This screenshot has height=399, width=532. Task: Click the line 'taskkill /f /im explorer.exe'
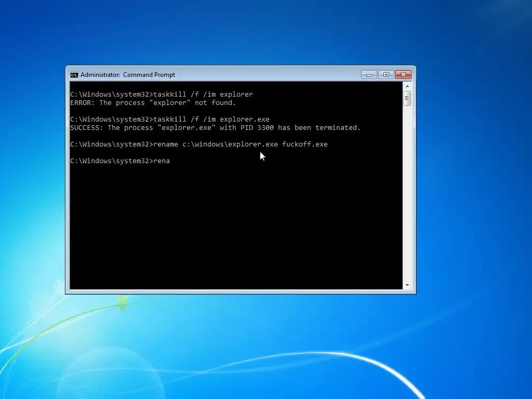click(170, 119)
